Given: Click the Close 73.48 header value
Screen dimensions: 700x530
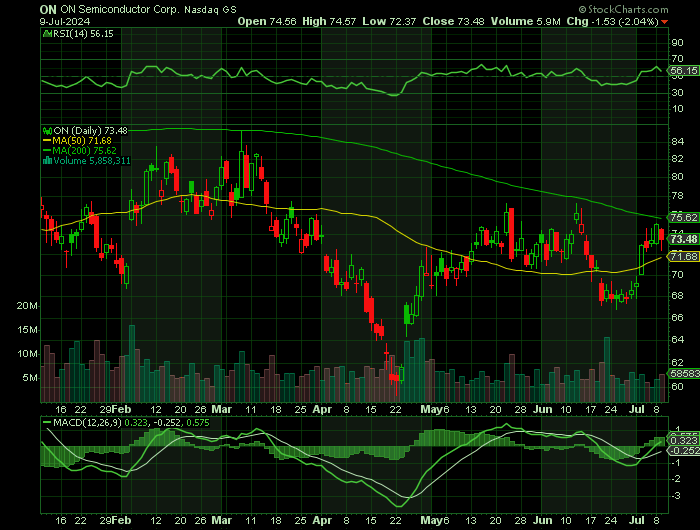Looking at the screenshot, I should tap(454, 21).
